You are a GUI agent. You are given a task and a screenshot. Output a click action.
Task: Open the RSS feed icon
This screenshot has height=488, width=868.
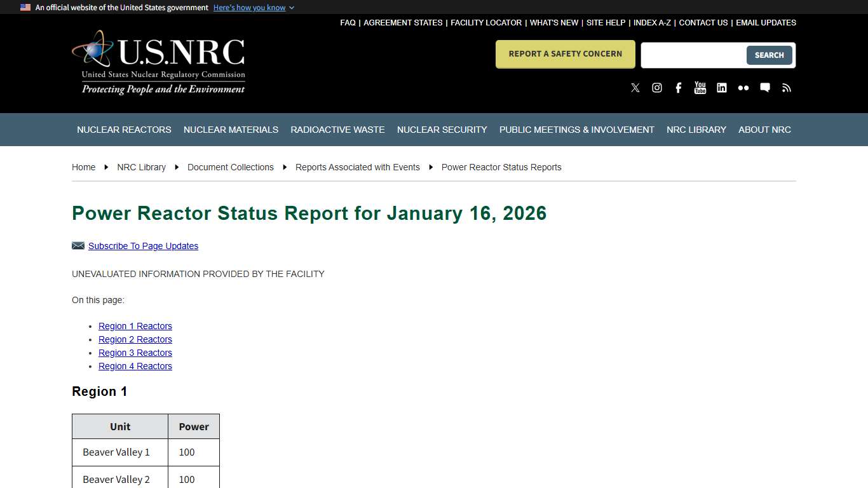786,88
